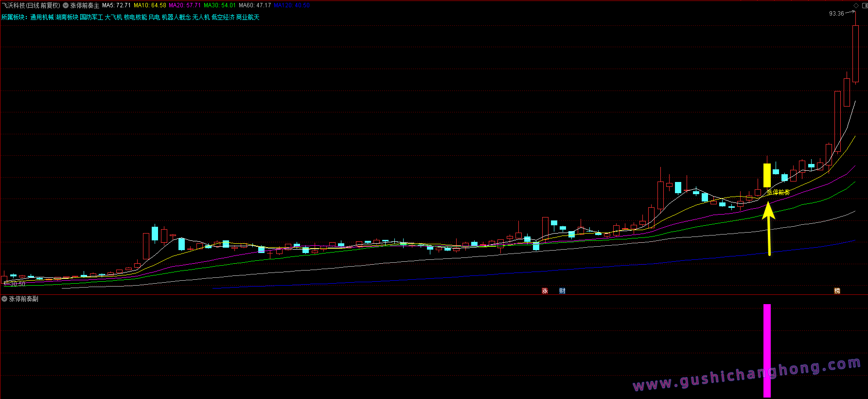Open the 国防军工 sector link

pos(91,17)
